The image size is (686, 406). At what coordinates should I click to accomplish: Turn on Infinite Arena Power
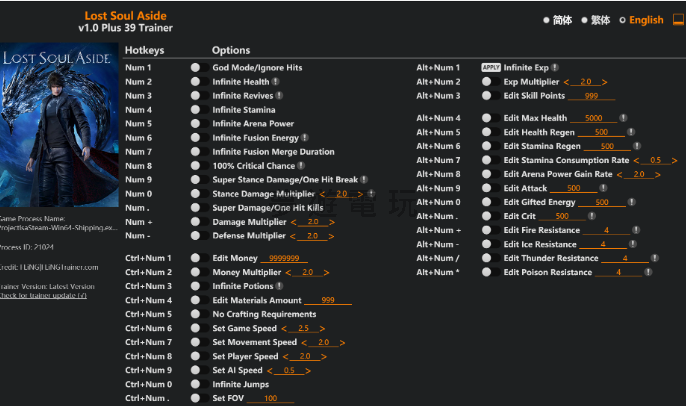pos(199,123)
